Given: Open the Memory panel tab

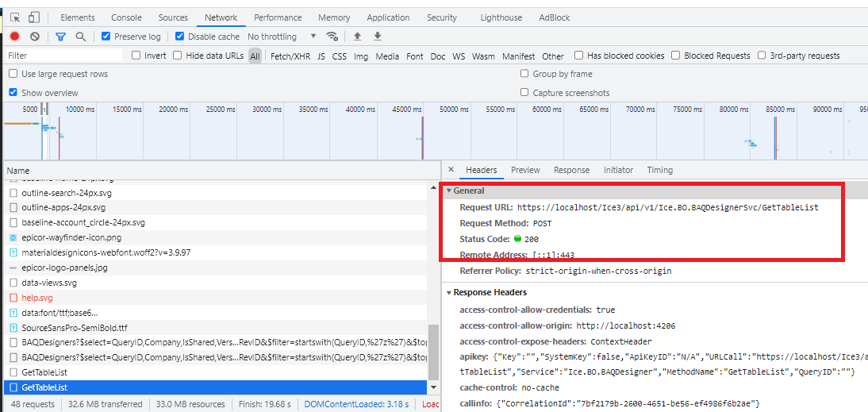Looking at the screenshot, I should pyautogui.click(x=334, y=17).
